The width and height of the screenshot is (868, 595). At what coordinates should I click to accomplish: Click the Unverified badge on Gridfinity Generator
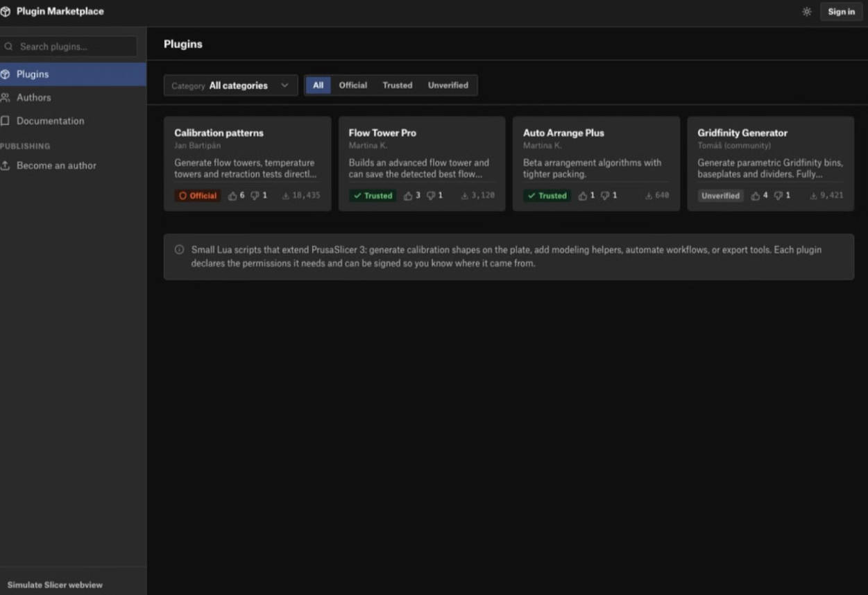[720, 196]
